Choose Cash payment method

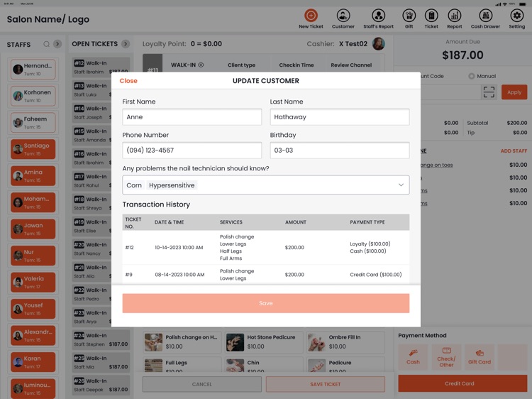click(x=413, y=357)
